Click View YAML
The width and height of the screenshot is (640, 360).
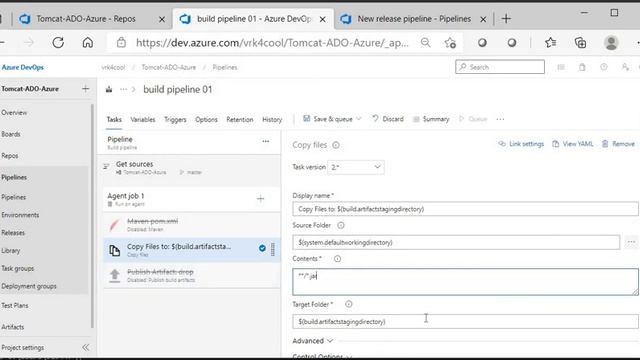(573, 144)
